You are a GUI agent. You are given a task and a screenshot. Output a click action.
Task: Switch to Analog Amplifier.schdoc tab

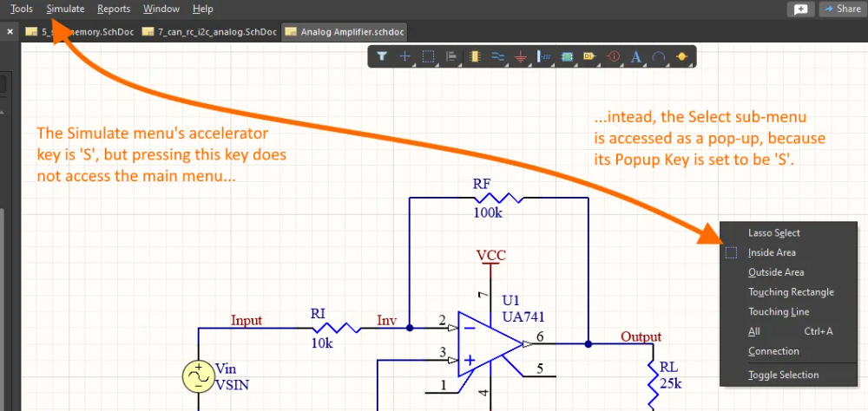345,32
